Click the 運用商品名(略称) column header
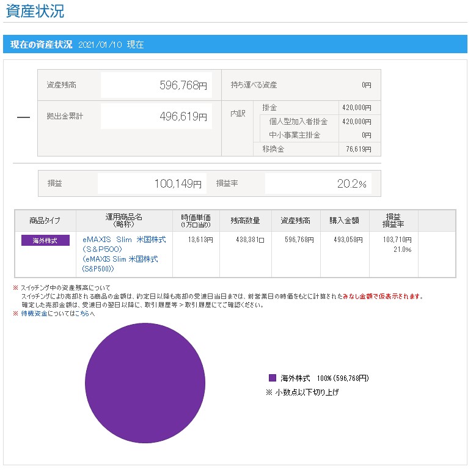476x472 pixels. [x=124, y=221]
